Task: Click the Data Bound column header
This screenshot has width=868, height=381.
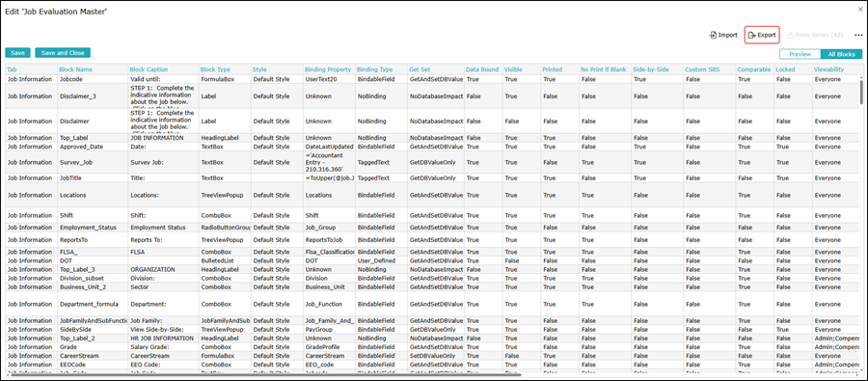Action: pos(482,69)
